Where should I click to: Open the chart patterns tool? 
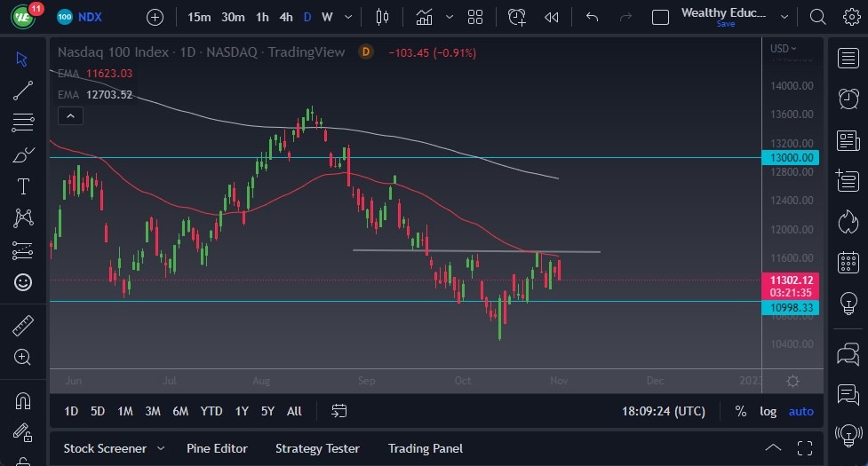point(23,218)
